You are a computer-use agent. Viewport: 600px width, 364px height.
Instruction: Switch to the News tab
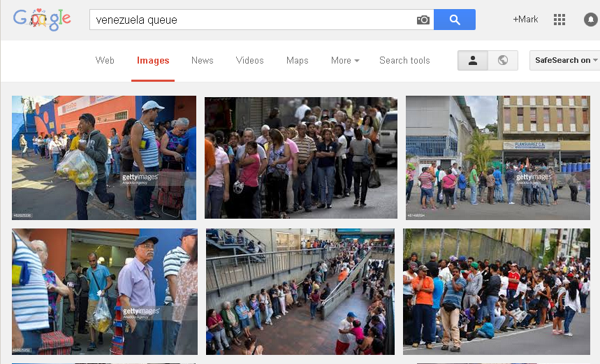point(202,61)
